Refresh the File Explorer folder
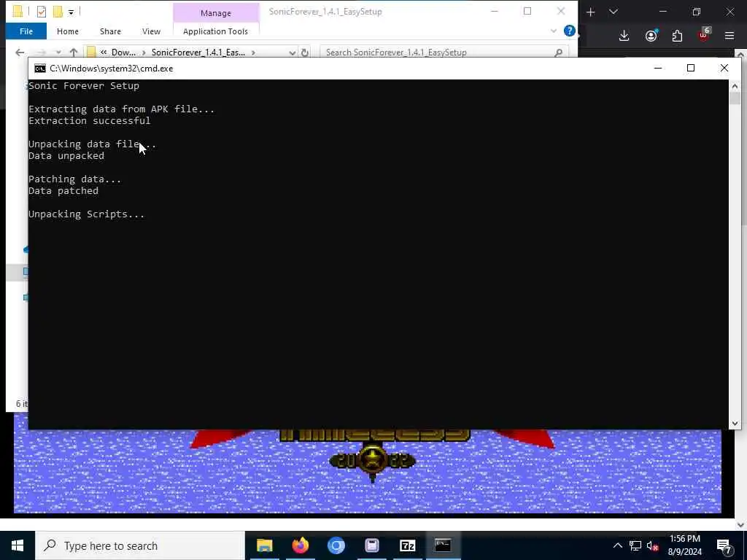 [x=305, y=52]
